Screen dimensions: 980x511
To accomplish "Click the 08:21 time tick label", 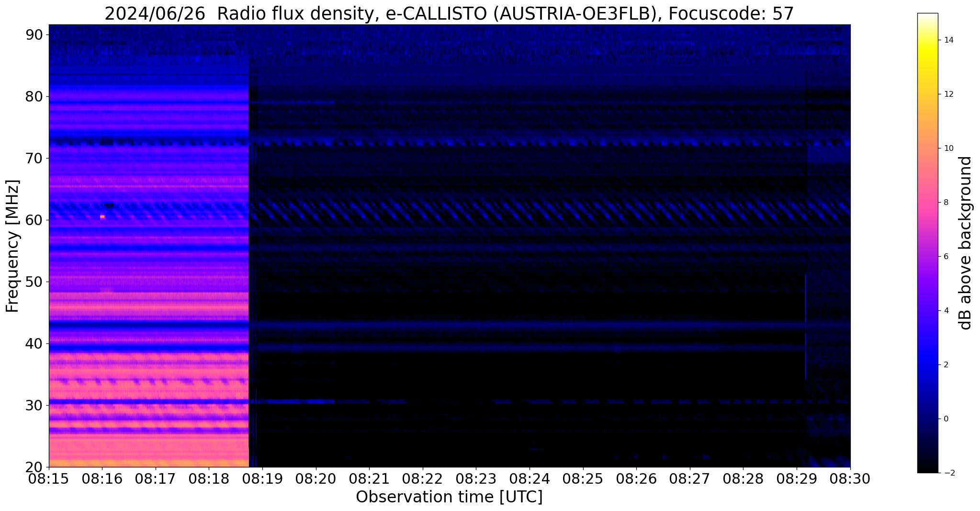I will pos(369,478).
